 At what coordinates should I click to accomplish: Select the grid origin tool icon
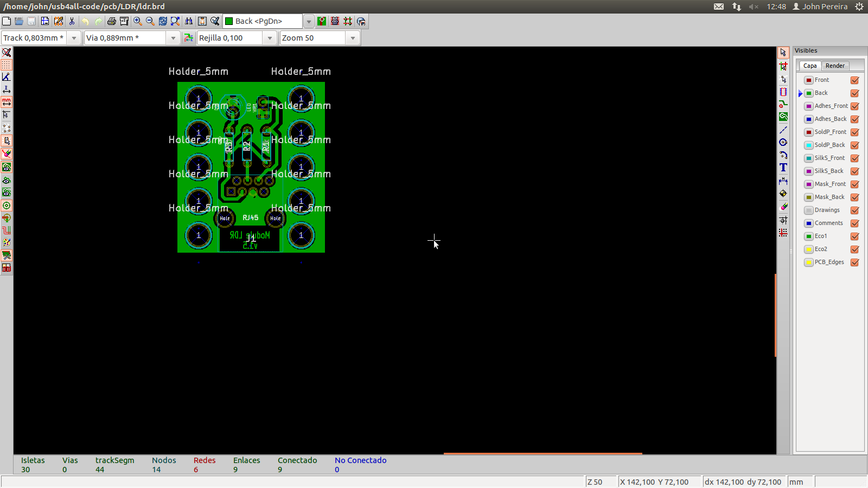783,232
